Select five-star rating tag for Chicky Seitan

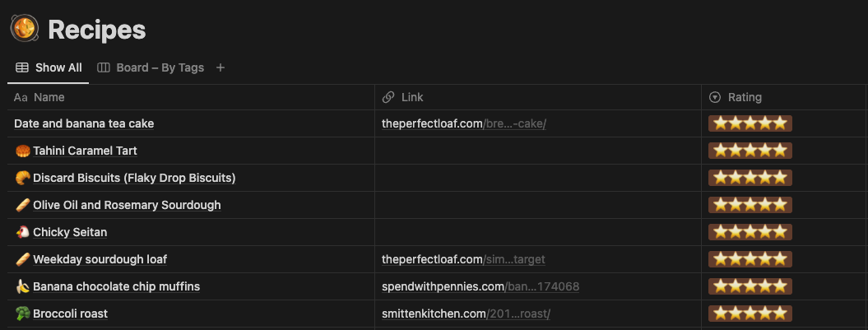pos(750,232)
